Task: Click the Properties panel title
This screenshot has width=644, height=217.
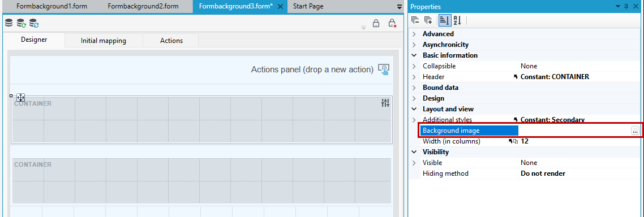Action: 426,7
